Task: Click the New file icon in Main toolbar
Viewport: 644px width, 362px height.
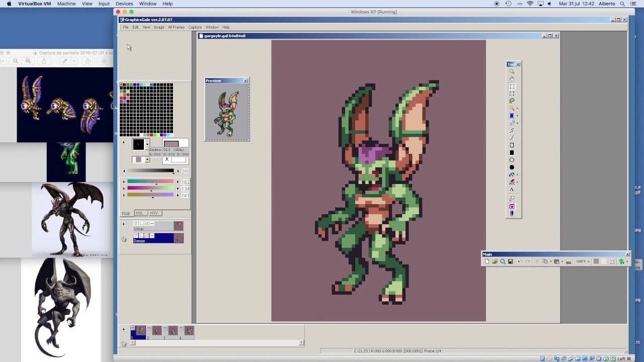Action: 487,261
